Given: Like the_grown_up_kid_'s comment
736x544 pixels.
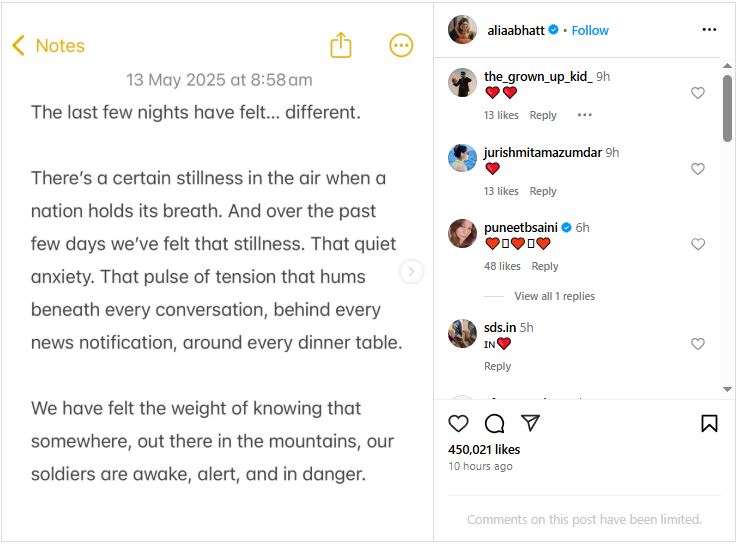Looking at the screenshot, I should pos(698,93).
